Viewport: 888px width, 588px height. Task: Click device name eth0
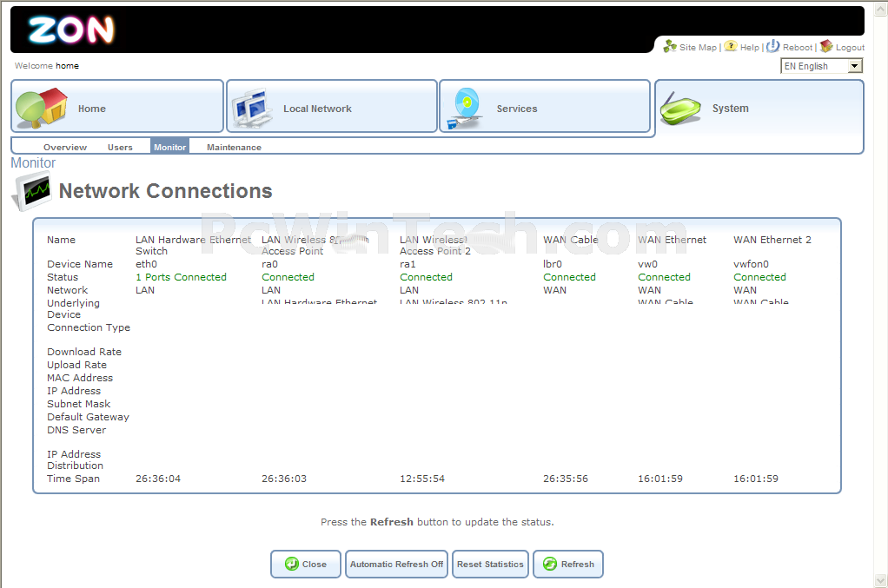pos(146,264)
